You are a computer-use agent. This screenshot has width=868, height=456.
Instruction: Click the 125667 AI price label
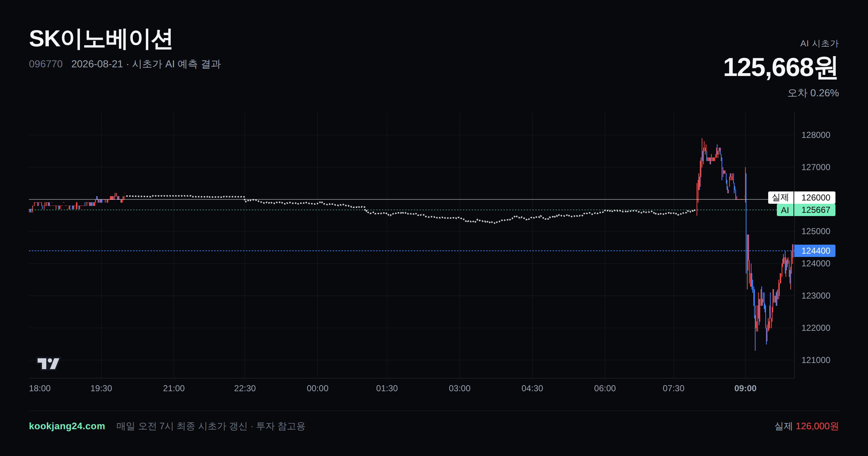point(815,210)
